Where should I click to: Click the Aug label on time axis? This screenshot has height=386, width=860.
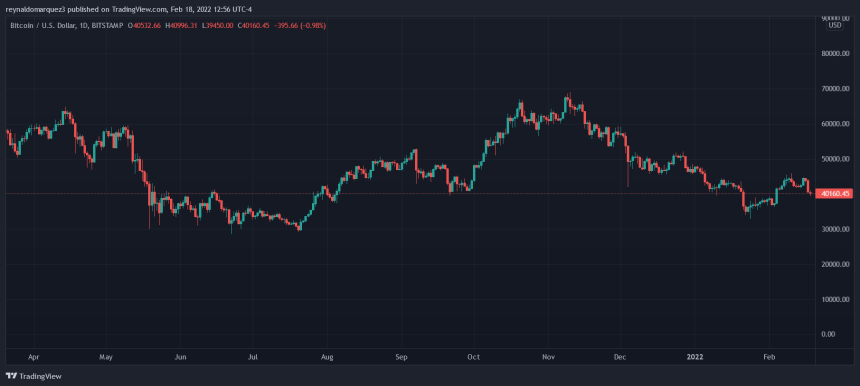click(327, 357)
